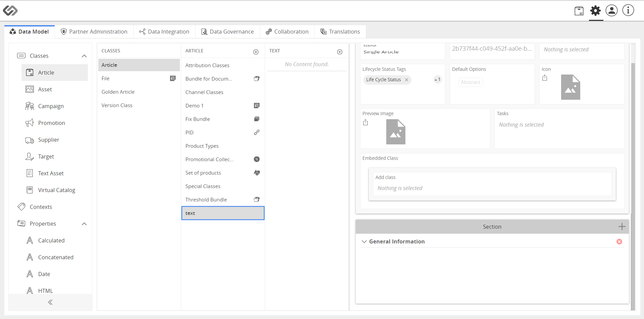The image size is (644, 319).
Task: Delete the General Information section
Action: [x=619, y=241]
